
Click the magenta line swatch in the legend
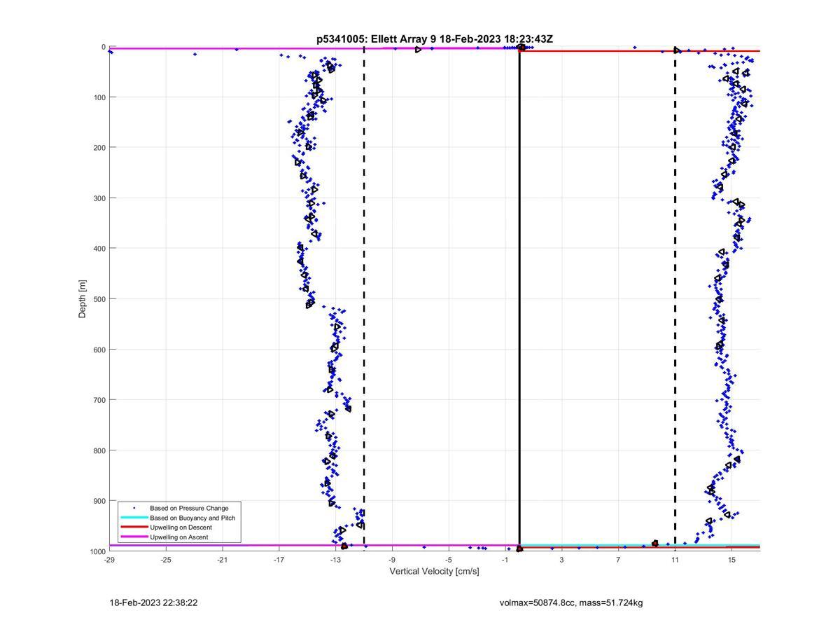[x=134, y=537]
